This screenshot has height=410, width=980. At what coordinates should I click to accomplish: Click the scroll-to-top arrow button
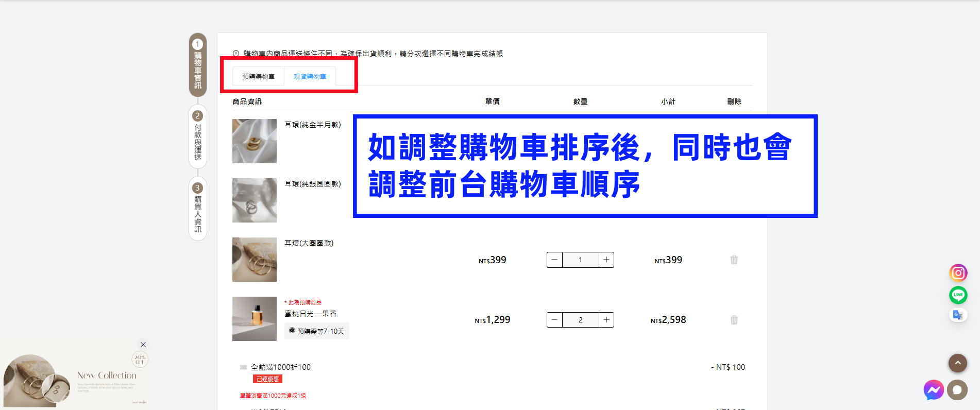957,363
